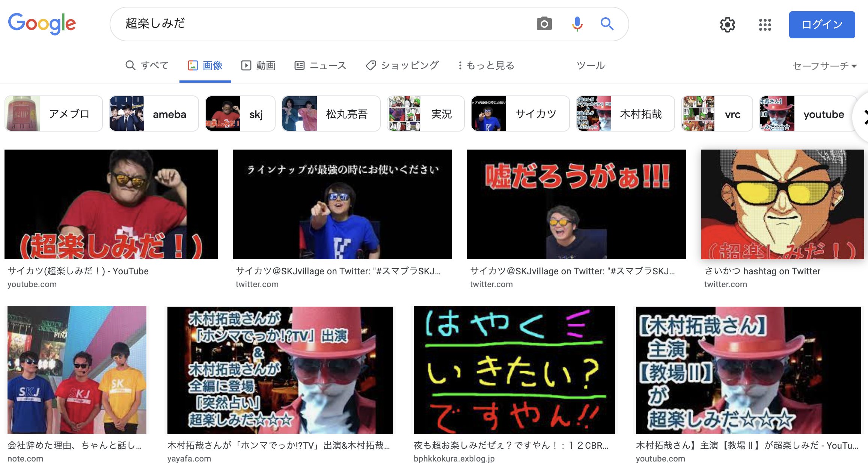
Task: Advance the chip carousel with the arrow
Action: pos(863,117)
